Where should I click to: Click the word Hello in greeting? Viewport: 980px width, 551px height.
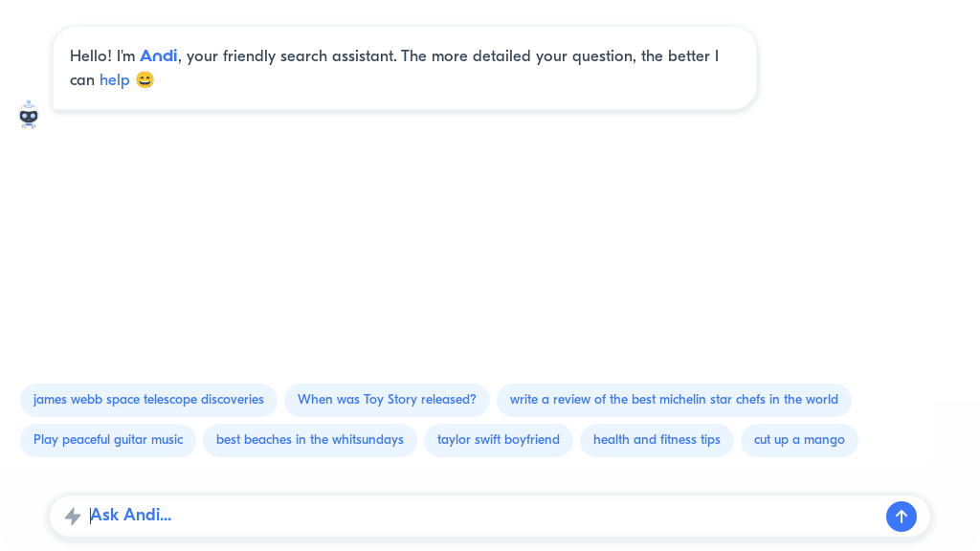86,56
